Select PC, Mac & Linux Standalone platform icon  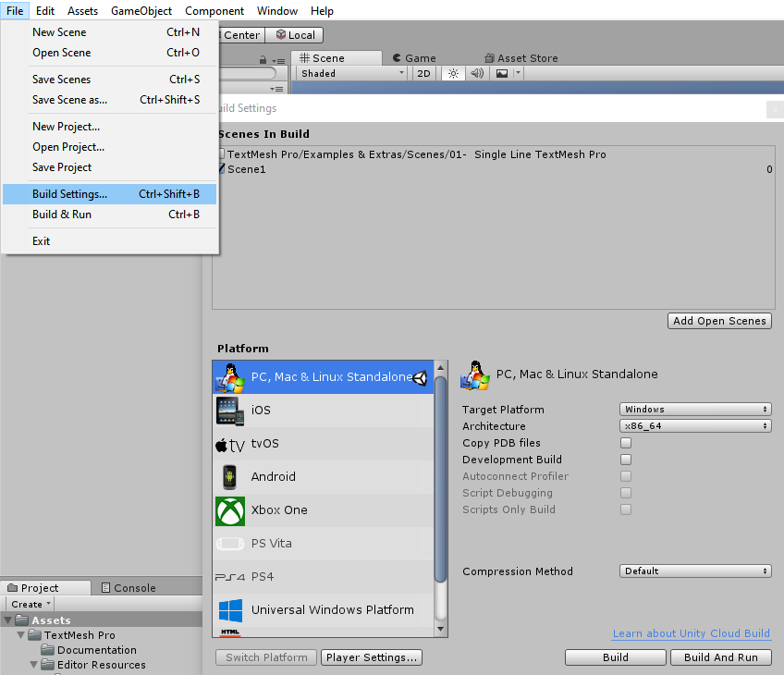230,377
